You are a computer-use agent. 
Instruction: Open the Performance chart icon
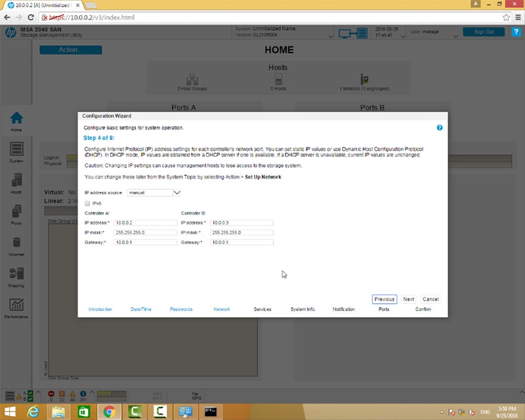pos(16,305)
